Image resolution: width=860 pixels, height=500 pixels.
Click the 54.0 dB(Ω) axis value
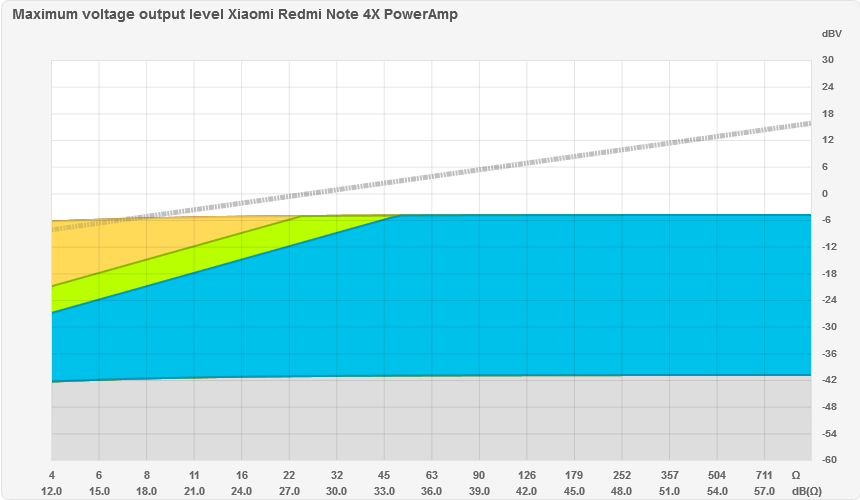[x=717, y=491]
